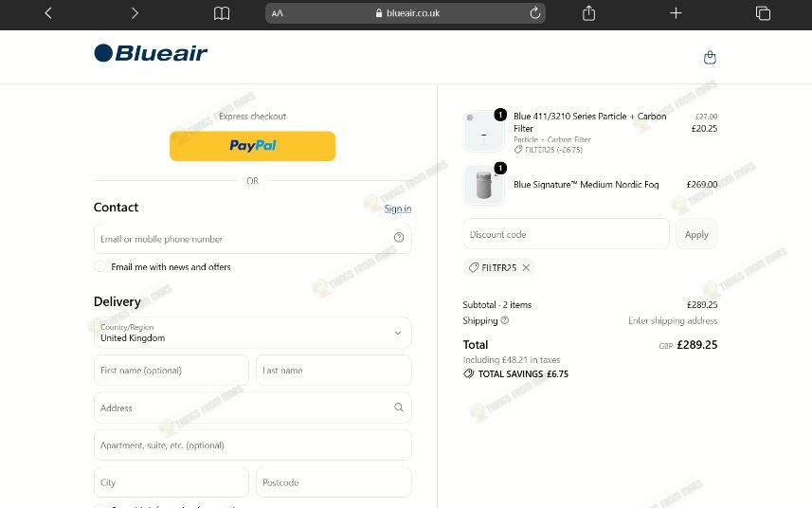Click the help icon in the email field

(399, 237)
